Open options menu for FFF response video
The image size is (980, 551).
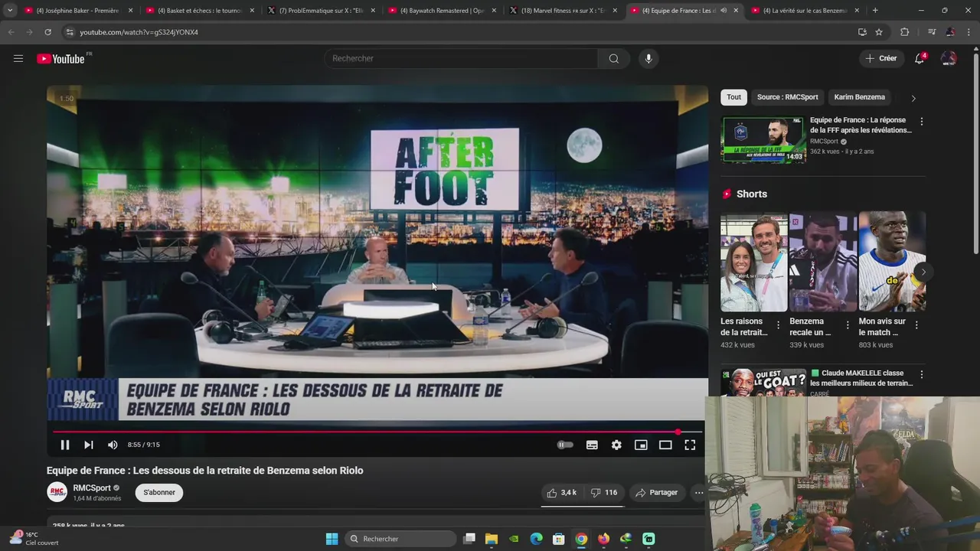pos(921,122)
